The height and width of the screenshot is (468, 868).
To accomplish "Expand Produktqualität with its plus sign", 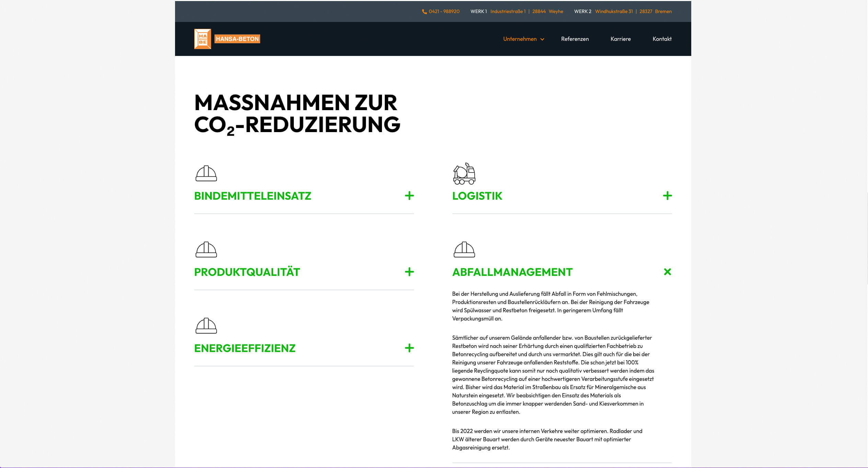I will pyautogui.click(x=409, y=272).
